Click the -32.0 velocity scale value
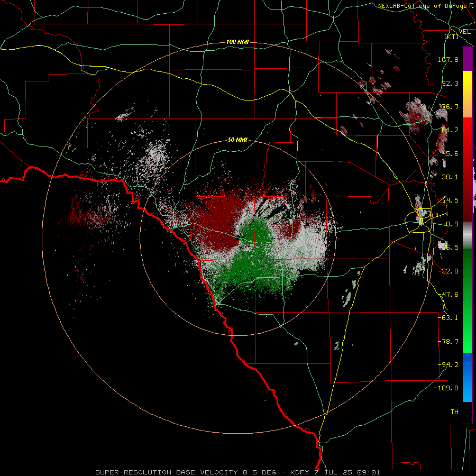The image size is (476, 476). [x=448, y=271]
